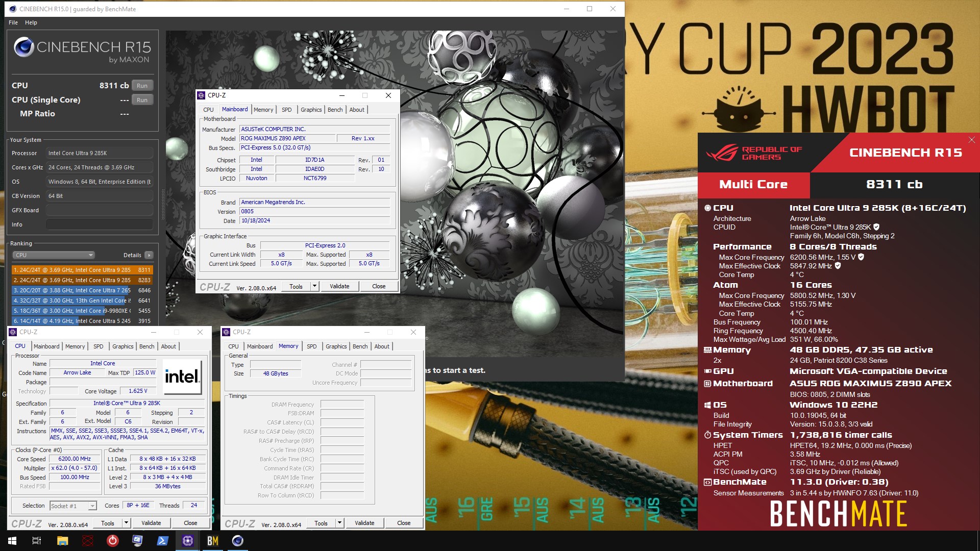Select ranking entry 6 scoring 3915

(x=82, y=321)
